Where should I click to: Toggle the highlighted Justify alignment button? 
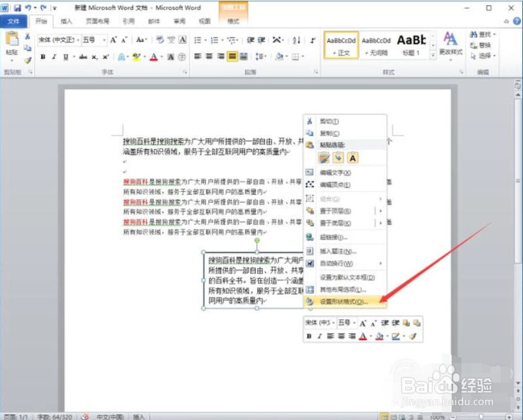[x=232, y=57]
